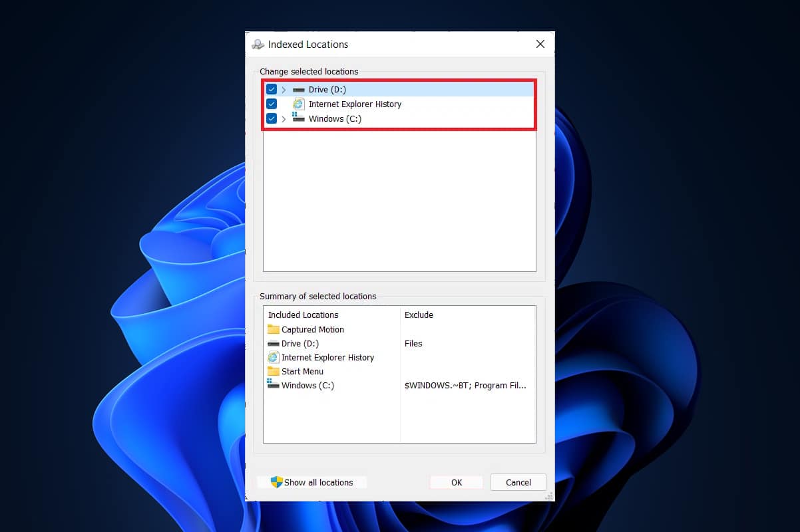Screen dimensions: 800x532
Task: Expand the Drive (D:) tree node
Action: [284, 89]
